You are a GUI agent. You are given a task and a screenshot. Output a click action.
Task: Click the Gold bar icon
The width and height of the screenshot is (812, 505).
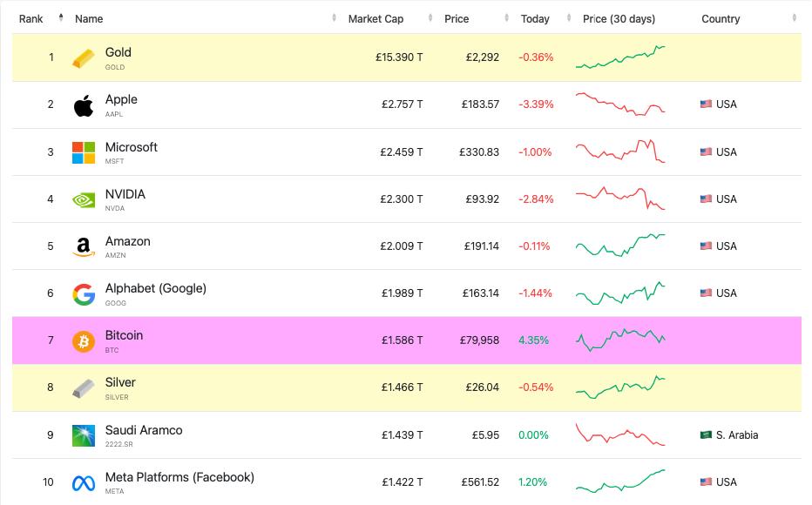84,57
